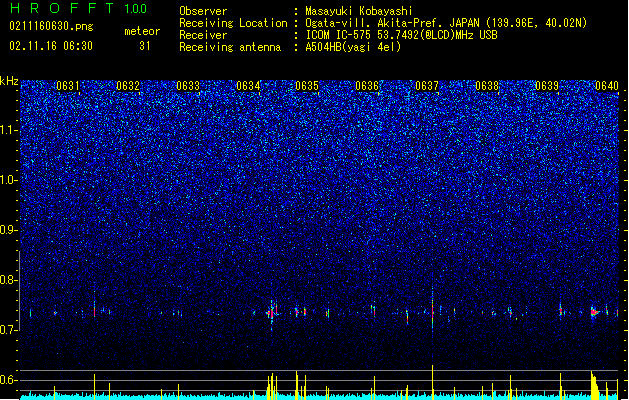Click the version number 1.00

tap(135, 8)
